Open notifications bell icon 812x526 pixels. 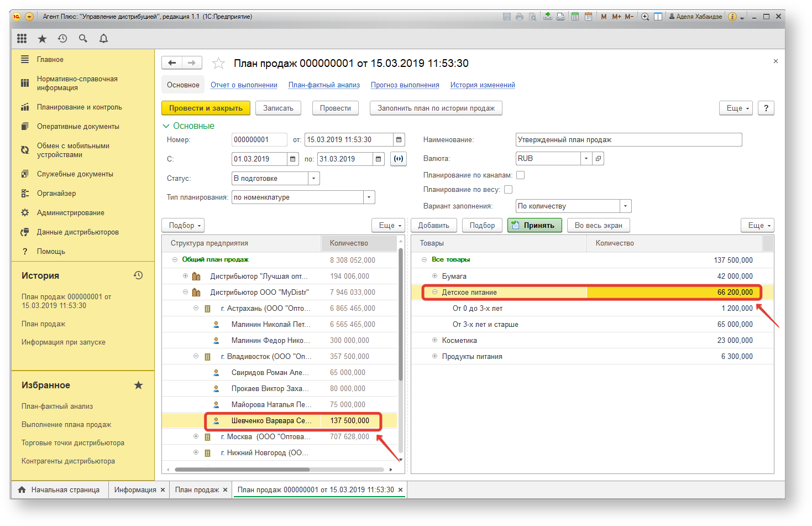pyautogui.click(x=103, y=38)
